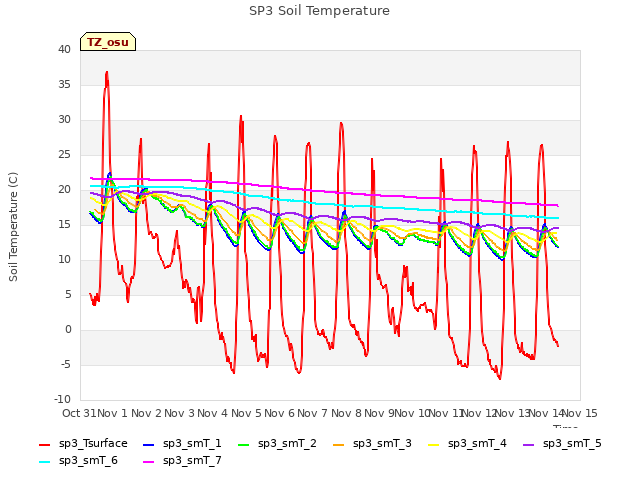Select the sp3_smT_4 legend label

(477, 444)
